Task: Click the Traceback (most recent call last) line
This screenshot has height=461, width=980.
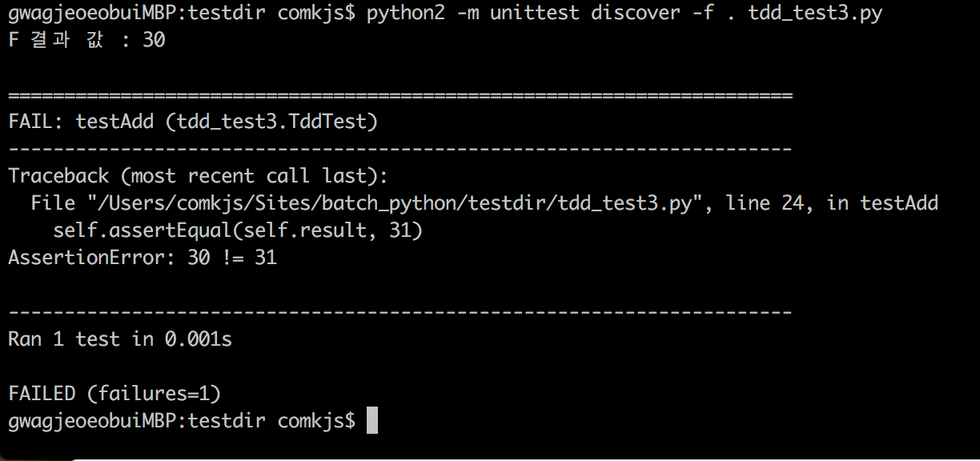Action: click(x=198, y=176)
